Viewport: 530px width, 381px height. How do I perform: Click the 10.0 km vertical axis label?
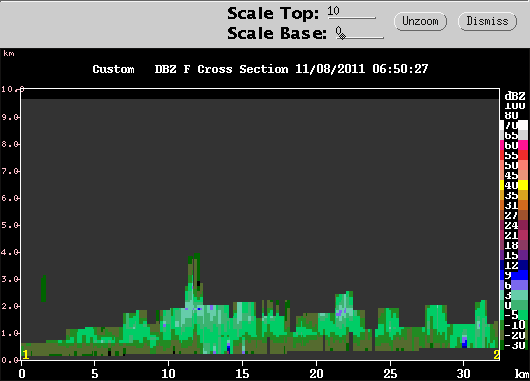12,90
